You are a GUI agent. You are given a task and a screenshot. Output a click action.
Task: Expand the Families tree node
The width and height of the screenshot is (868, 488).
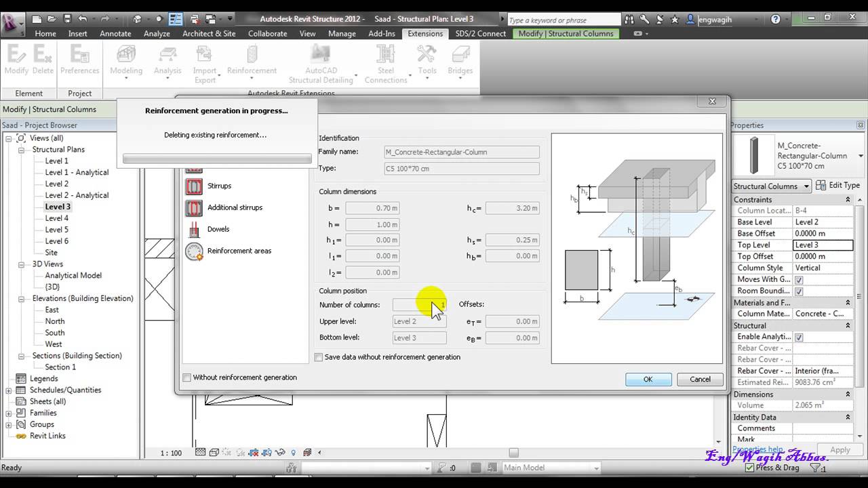click(x=9, y=413)
